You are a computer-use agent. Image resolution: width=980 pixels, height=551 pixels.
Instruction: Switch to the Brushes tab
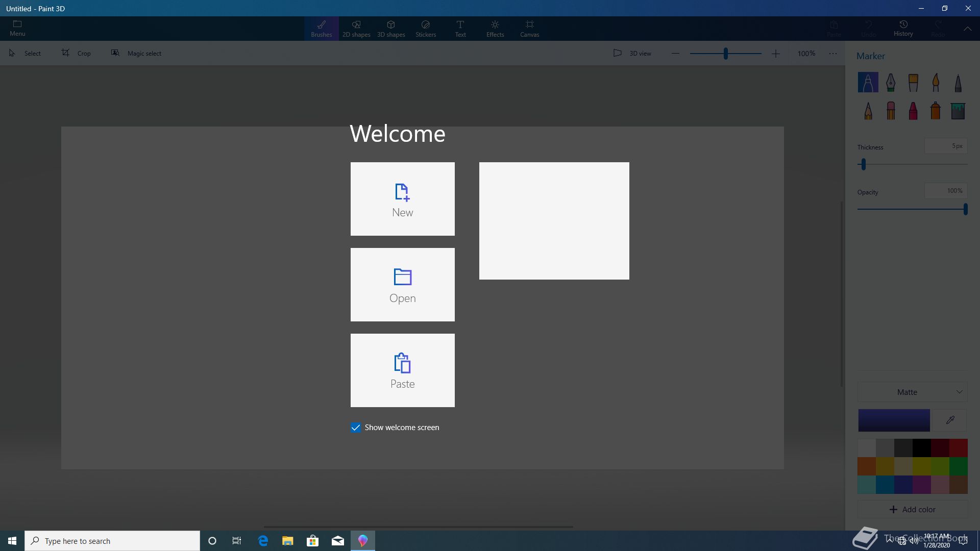coord(321,29)
